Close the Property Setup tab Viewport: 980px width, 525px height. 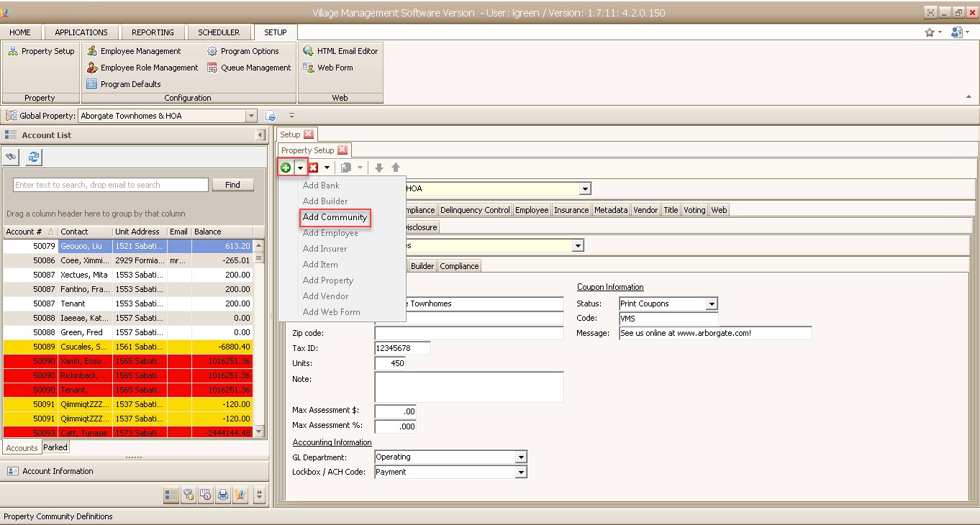342,150
